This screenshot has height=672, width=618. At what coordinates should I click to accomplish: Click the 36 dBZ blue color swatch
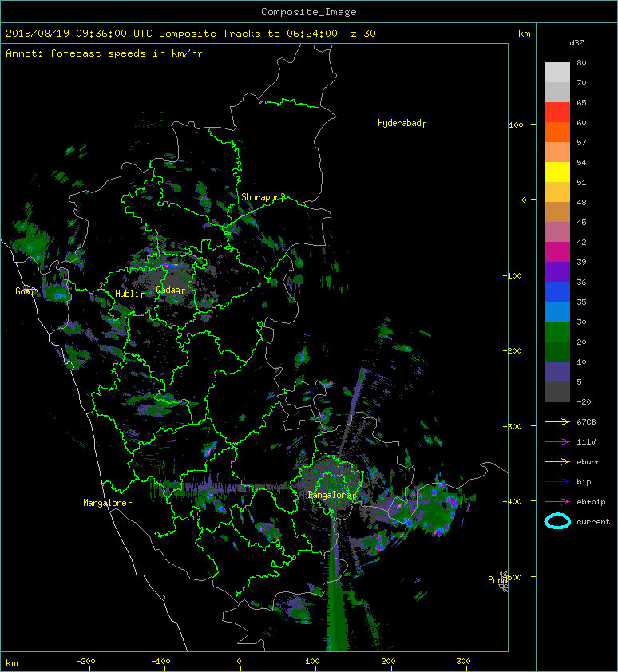click(x=557, y=291)
